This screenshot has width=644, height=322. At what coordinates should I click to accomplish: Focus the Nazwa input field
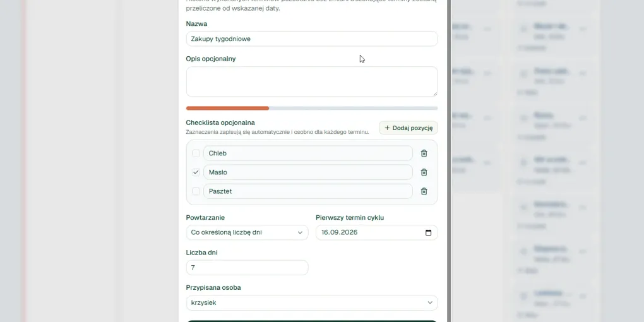pos(312,39)
